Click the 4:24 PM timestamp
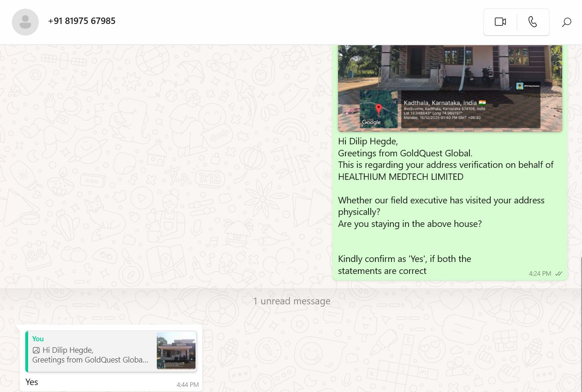Screen dimensions: 582x392 [540, 273]
